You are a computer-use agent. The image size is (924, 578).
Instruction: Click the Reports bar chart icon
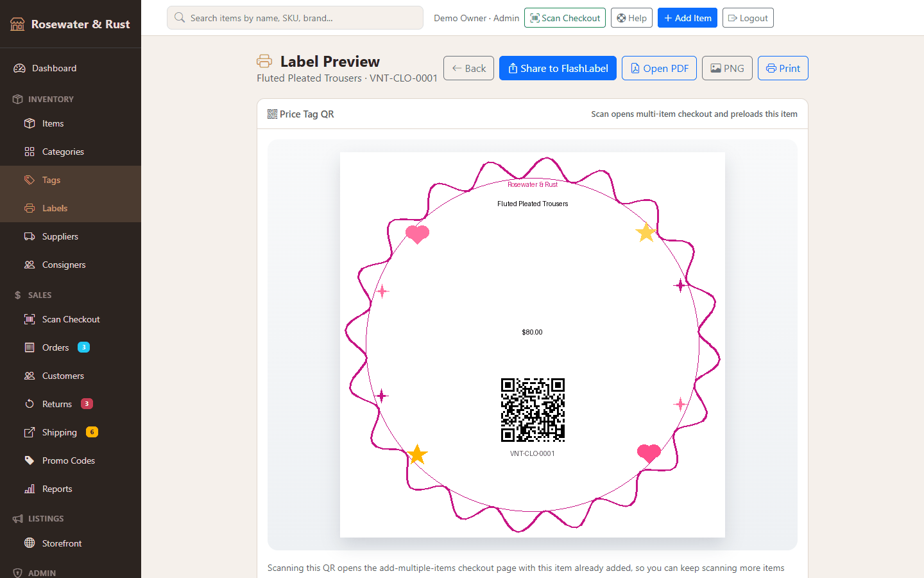(30, 489)
